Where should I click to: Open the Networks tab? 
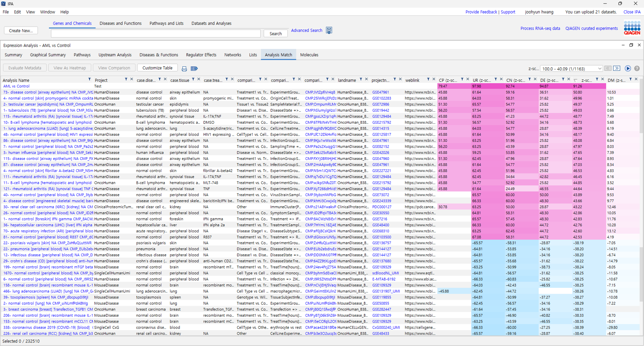click(x=233, y=55)
